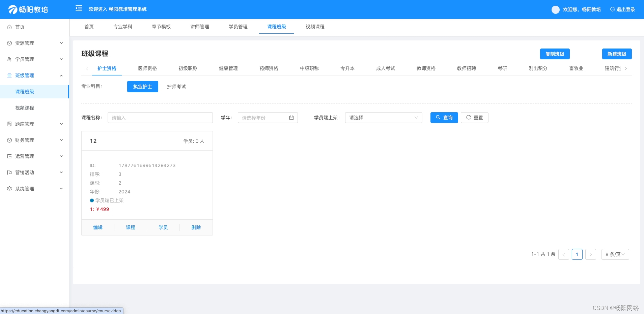Click the 畅阳教培 logo
The width and height of the screenshot is (644, 314).
pyautogui.click(x=28, y=9)
